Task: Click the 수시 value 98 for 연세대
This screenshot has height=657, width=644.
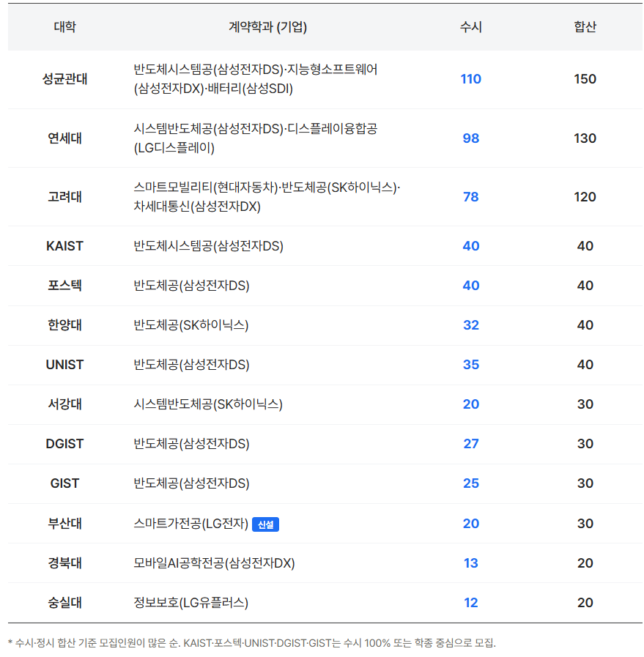Action: (x=470, y=138)
